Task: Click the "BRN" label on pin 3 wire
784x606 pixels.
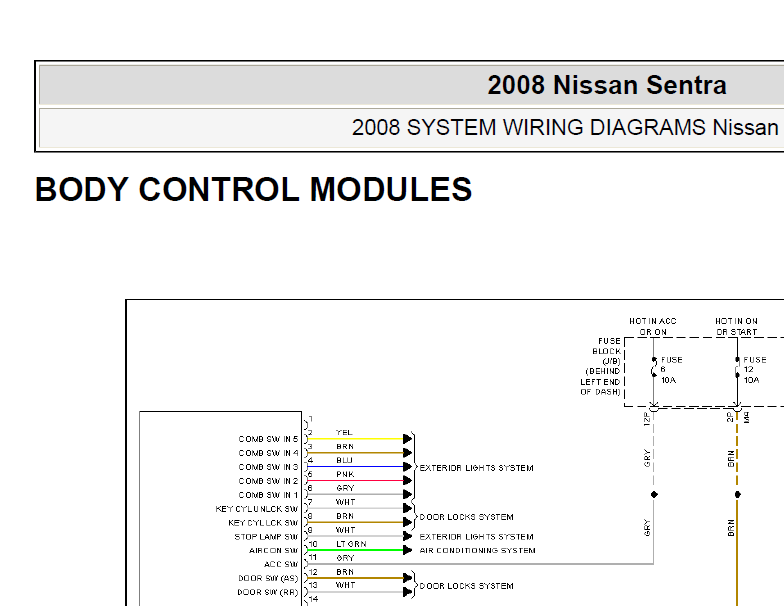Action: pos(345,446)
